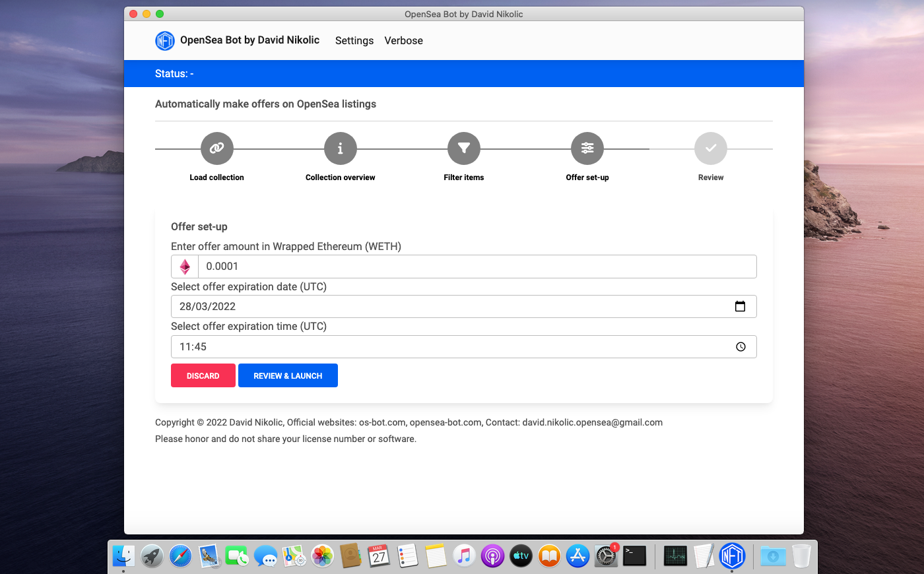The width and height of the screenshot is (924, 574).
Task: Open TextEdit from the dock
Action: [x=704, y=556]
